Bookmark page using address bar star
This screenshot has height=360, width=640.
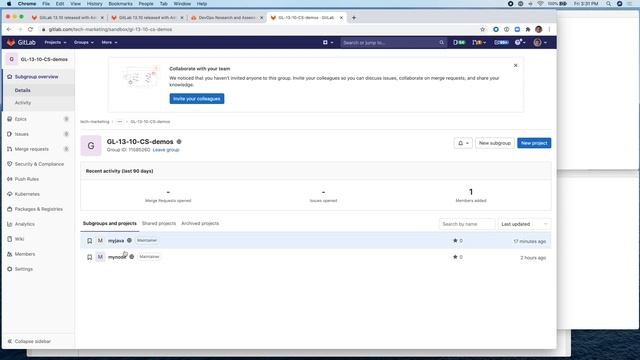click(482, 29)
